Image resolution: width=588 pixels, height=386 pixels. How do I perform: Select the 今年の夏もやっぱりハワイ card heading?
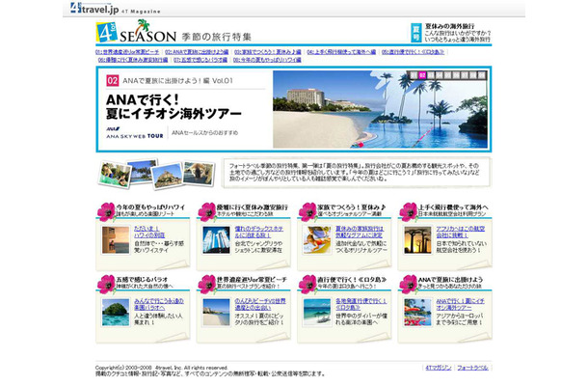coord(150,207)
